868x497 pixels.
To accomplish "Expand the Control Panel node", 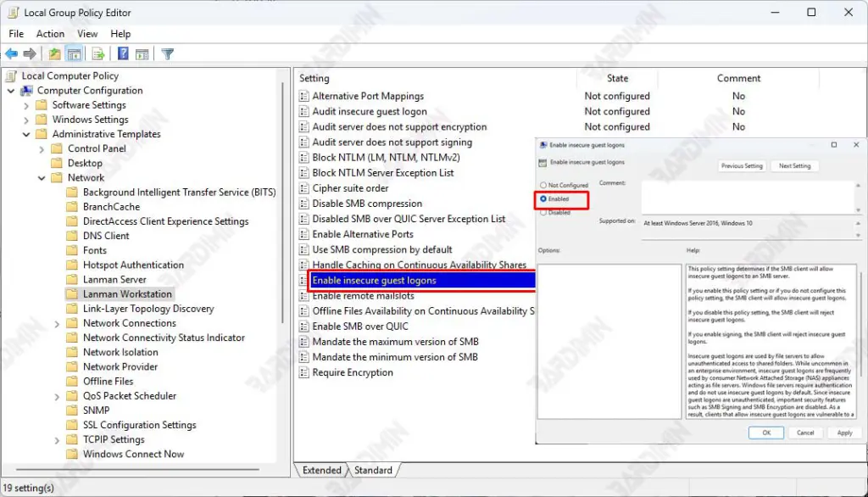I will click(42, 148).
